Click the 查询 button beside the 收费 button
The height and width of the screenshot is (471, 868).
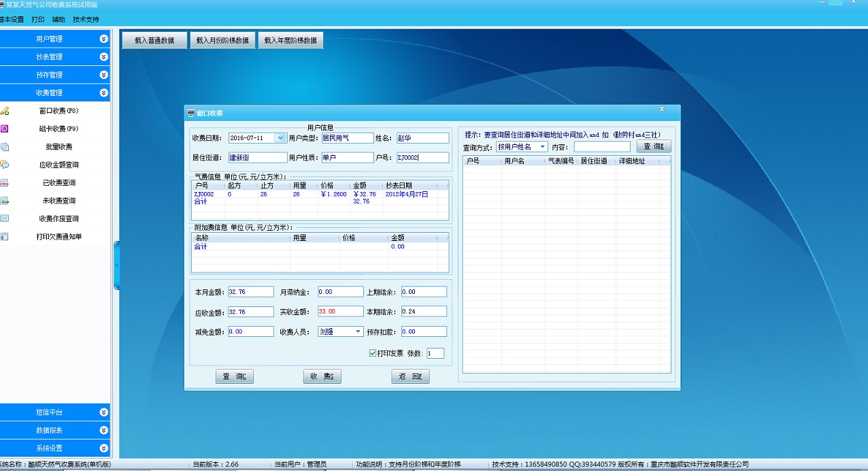(x=235, y=376)
